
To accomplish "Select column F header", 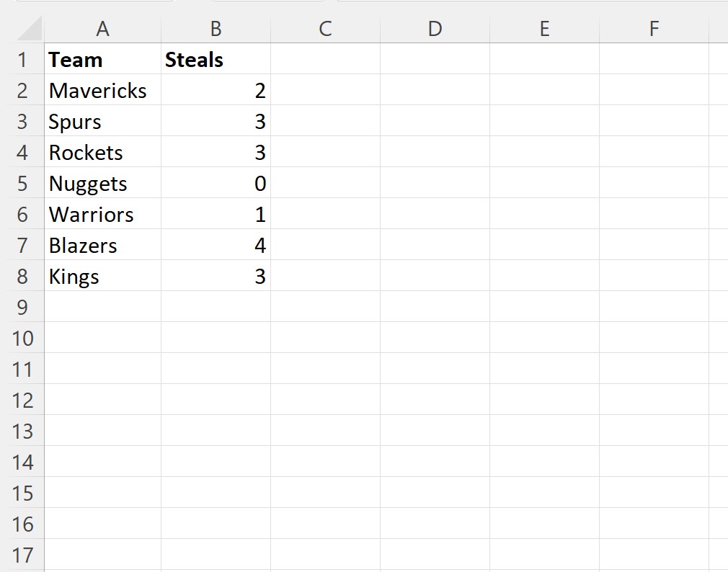I will [x=654, y=29].
